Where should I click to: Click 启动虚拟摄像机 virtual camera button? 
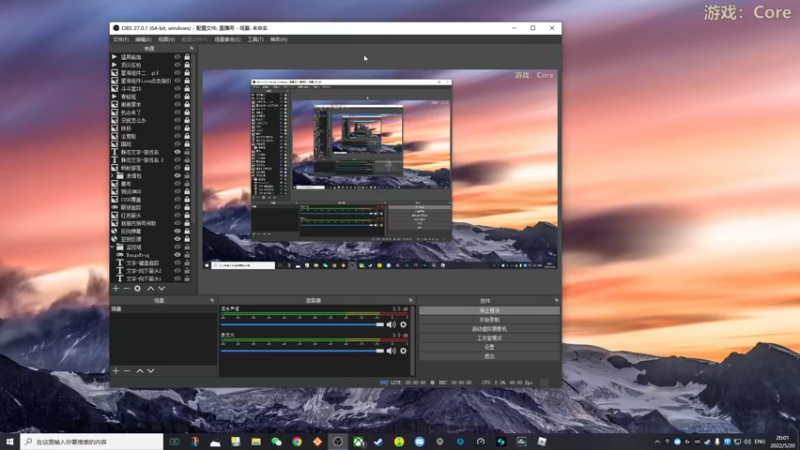489,329
